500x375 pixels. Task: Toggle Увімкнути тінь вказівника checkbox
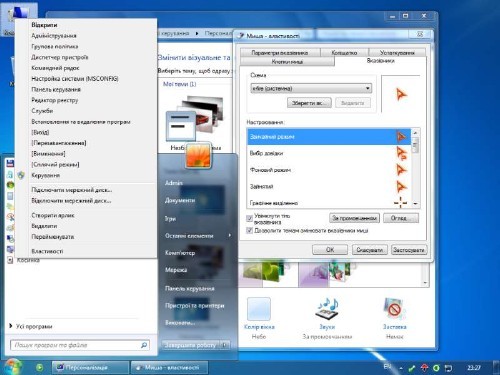249,218
